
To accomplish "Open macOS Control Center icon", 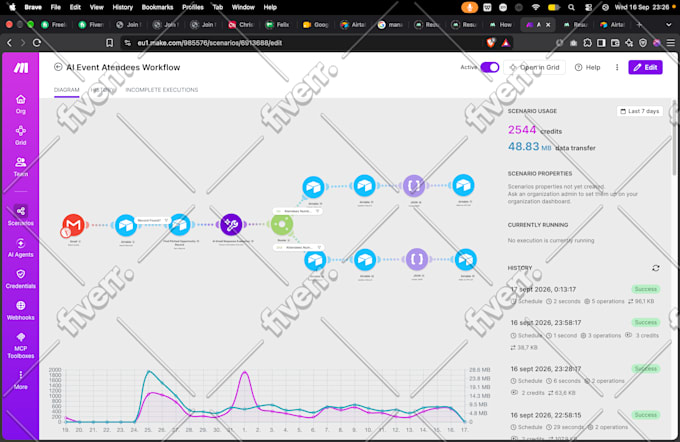I will click(588, 7).
